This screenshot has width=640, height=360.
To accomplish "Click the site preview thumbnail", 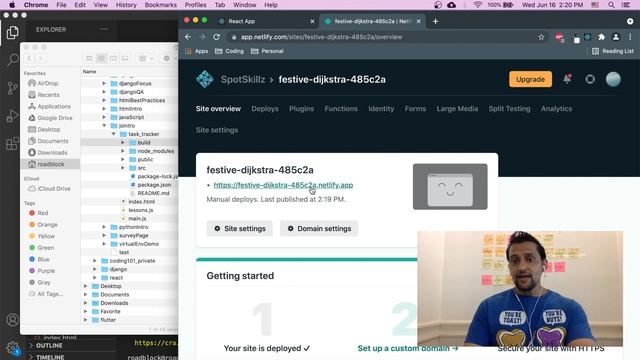I will (450, 187).
